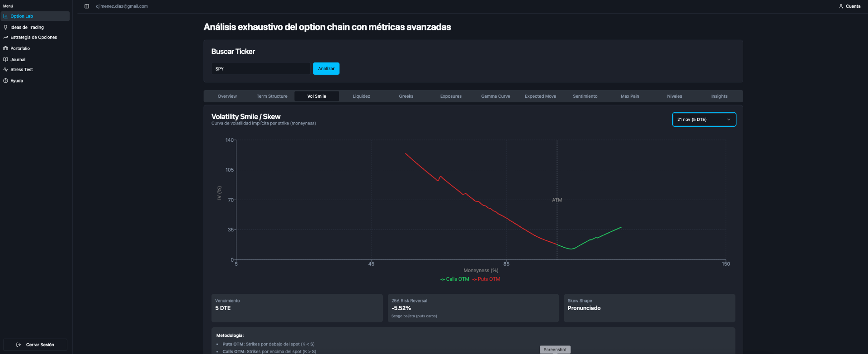This screenshot has width=868, height=354.
Task: Click the Stress Test pulse icon
Action: coord(5,70)
